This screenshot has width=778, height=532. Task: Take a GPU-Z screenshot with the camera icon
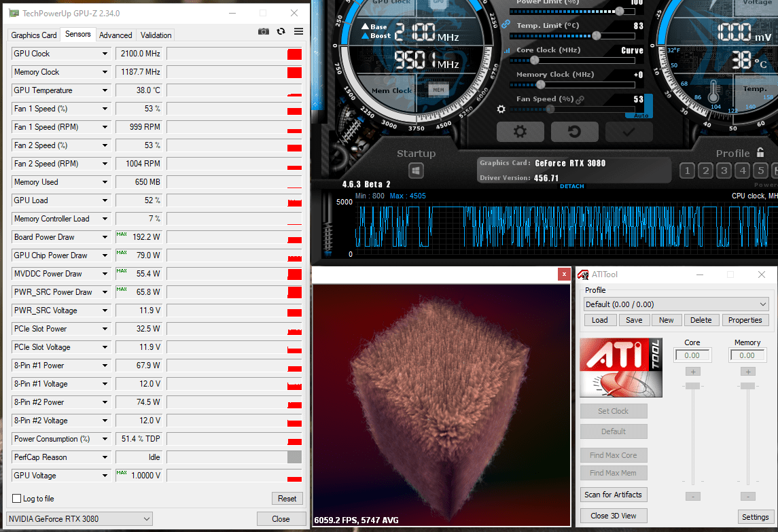tap(264, 31)
